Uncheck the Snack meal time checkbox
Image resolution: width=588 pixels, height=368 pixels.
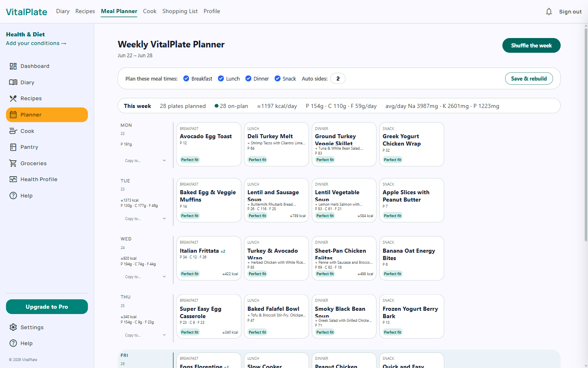click(x=277, y=79)
